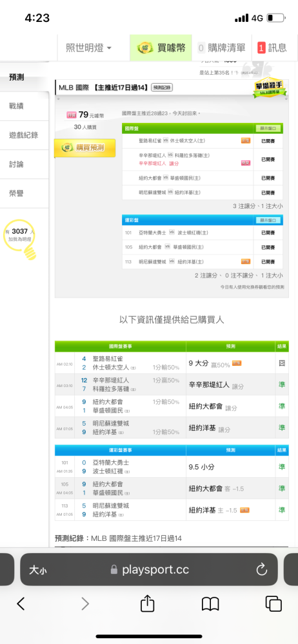The height and width of the screenshot is (644, 298).
Task: Click orange tag next to 紐約洋基 主 -1.5
Action: [x=245, y=510]
